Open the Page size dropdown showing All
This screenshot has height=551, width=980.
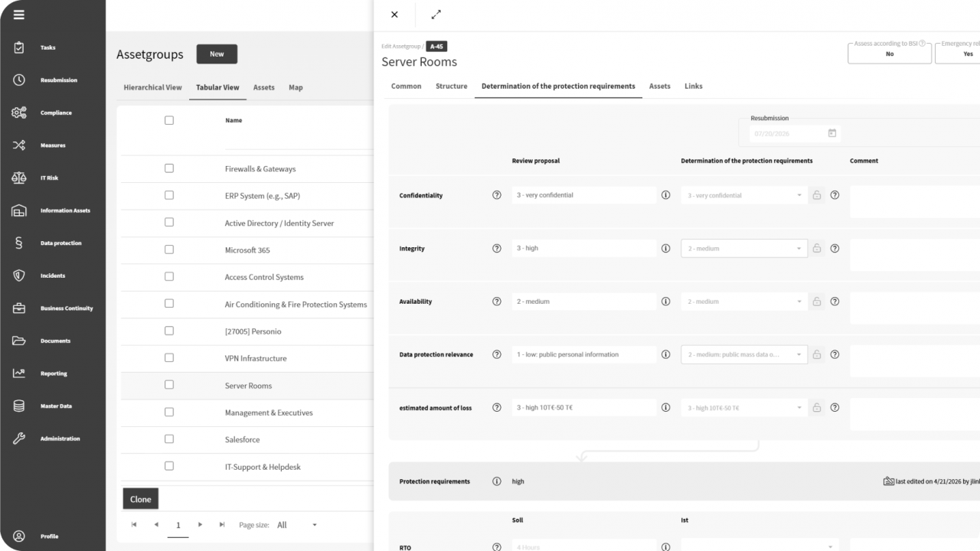293,525
